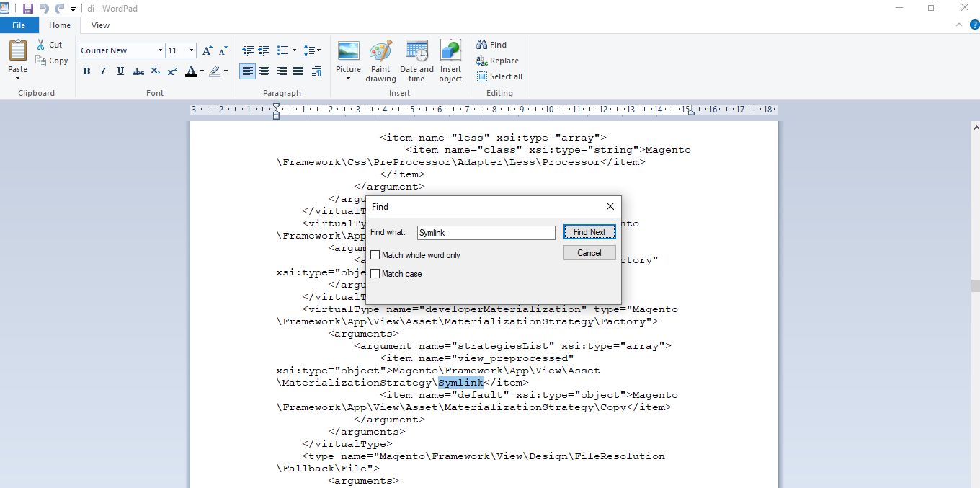Save the document from quick access toolbar
Screen dimensions: 980x488
(x=28, y=8)
